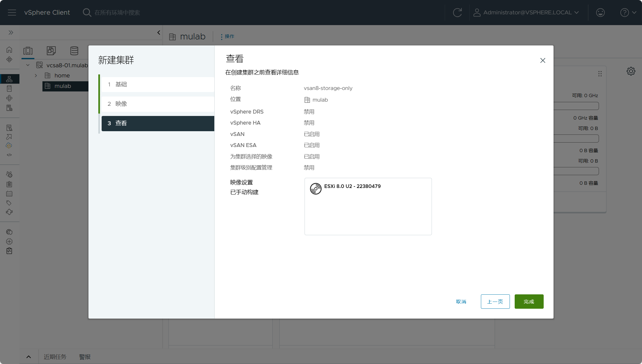642x364 pixels.
Task: Click the search magnifier icon
Action: 87,13
